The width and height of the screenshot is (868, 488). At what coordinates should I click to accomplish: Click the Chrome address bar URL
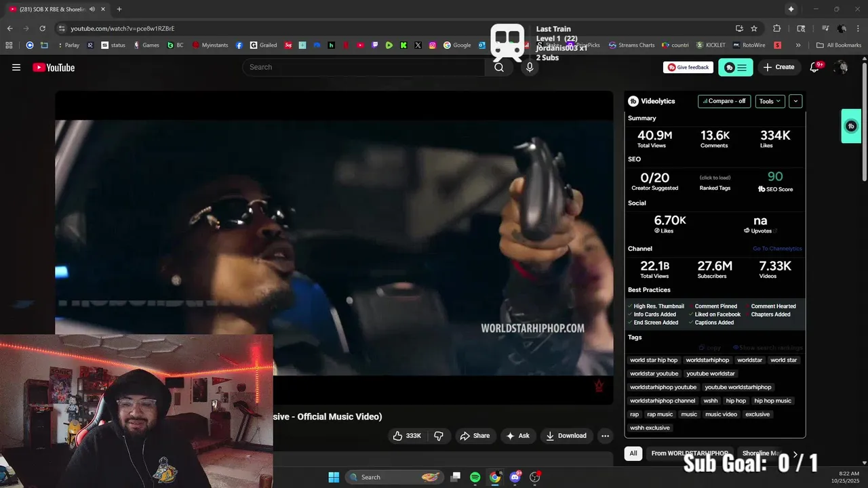point(123,28)
